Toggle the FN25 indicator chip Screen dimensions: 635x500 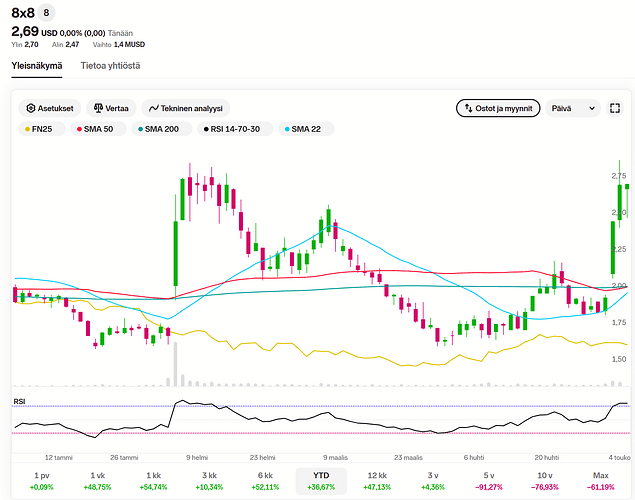[x=42, y=129]
